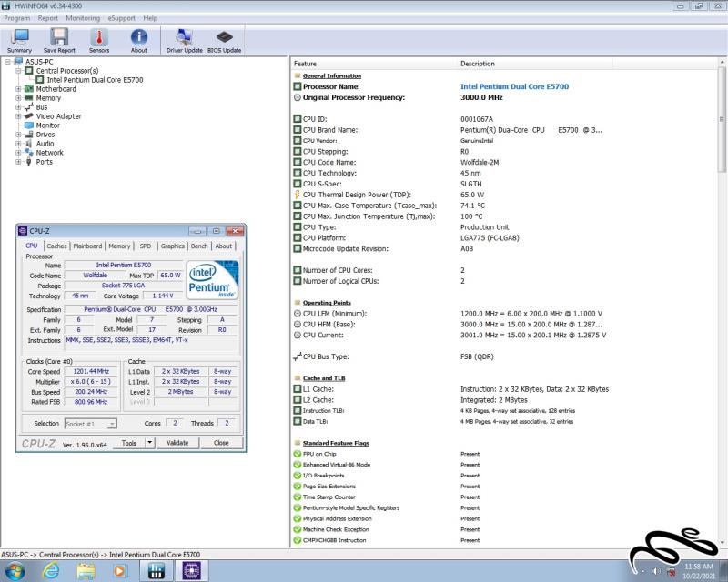The image size is (728, 582).
Task: Select the Monitor icon in tree
Action: pos(29,125)
